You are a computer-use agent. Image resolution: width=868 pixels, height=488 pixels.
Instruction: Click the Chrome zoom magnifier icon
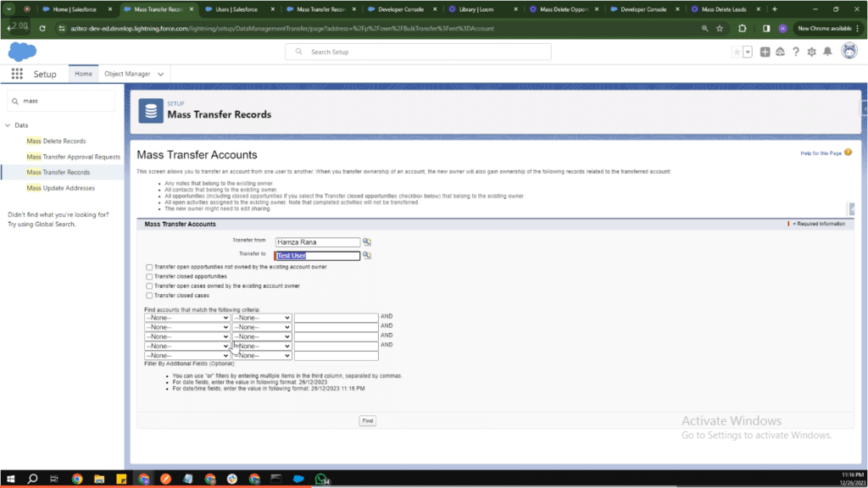[704, 28]
